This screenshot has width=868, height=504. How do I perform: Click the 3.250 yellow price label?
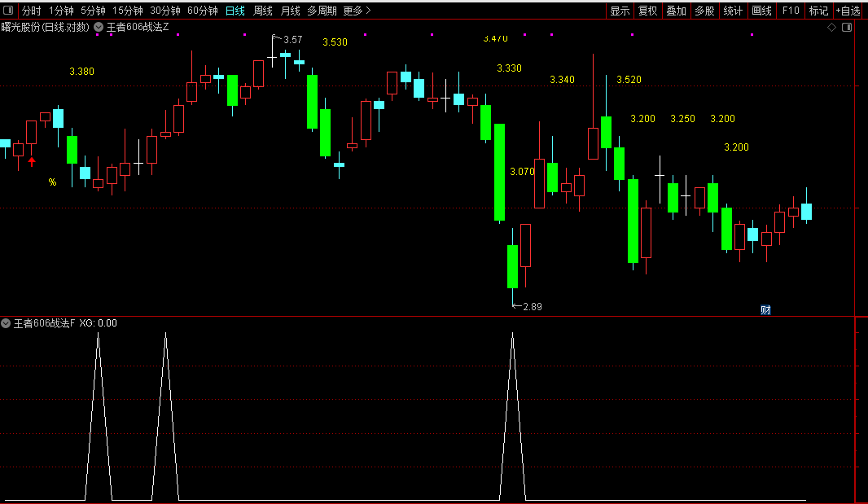tap(682, 119)
